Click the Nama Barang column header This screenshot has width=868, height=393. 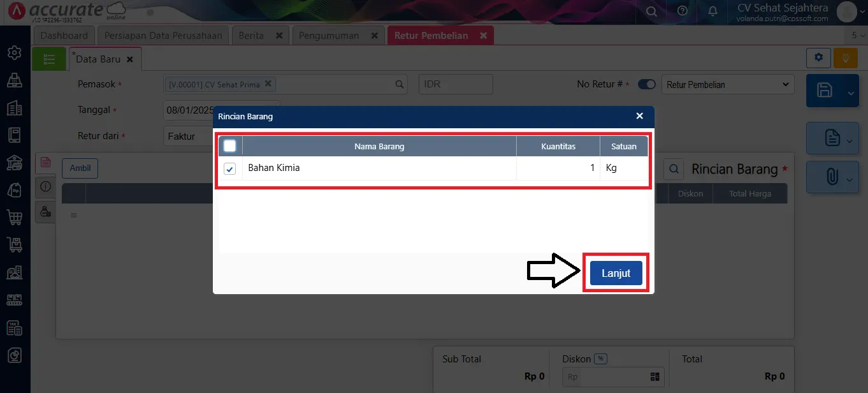tap(379, 146)
